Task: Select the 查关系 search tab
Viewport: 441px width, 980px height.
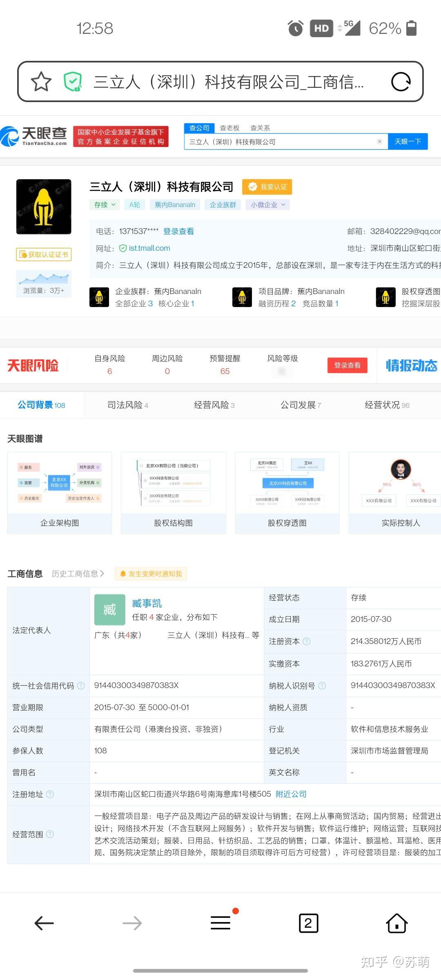Action: [x=260, y=128]
